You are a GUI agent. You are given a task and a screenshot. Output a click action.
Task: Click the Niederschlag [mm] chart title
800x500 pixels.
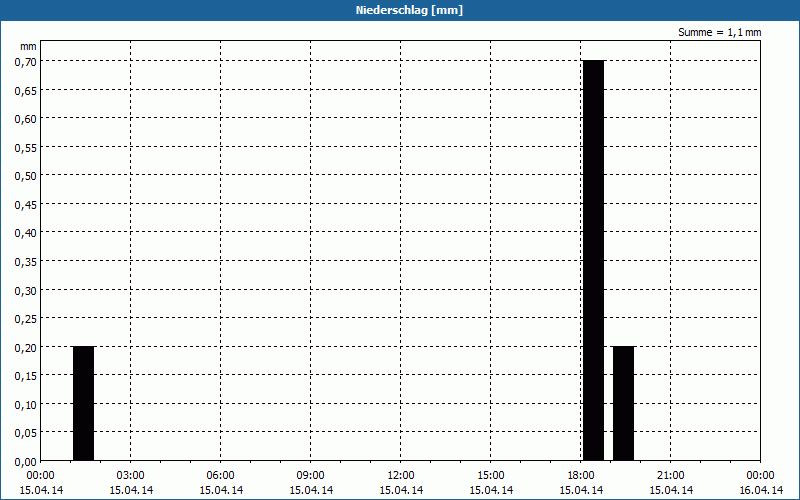pyautogui.click(x=409, y=10)
